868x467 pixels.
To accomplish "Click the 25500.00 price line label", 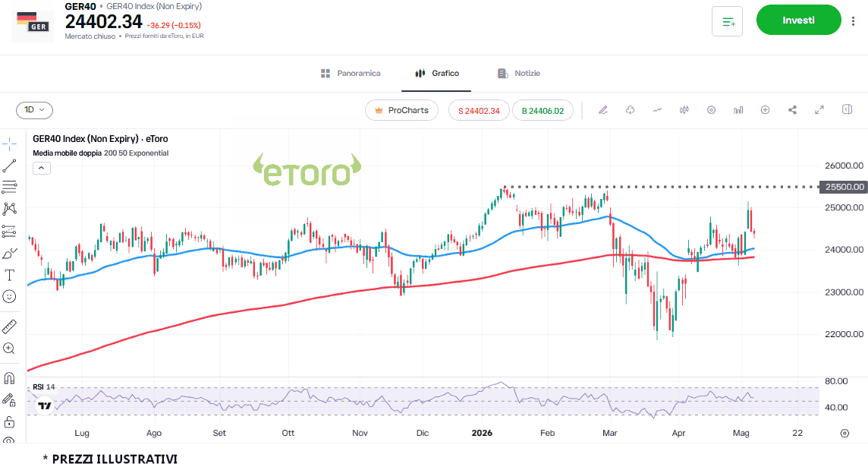I will (x=844, y=188).
